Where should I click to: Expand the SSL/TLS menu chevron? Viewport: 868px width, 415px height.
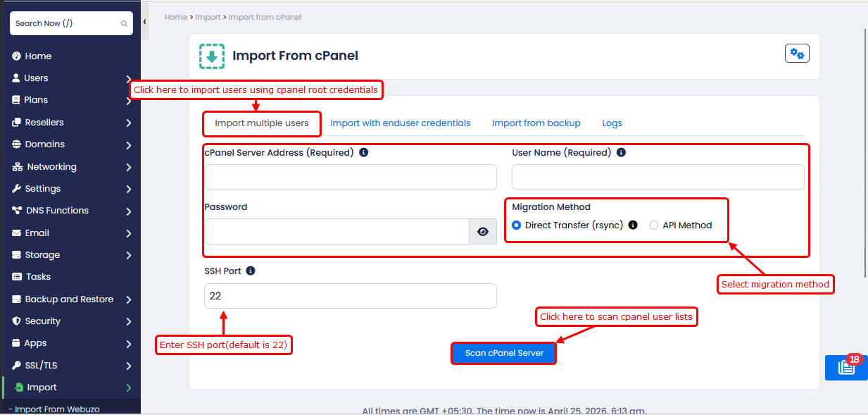pos(129,366)
